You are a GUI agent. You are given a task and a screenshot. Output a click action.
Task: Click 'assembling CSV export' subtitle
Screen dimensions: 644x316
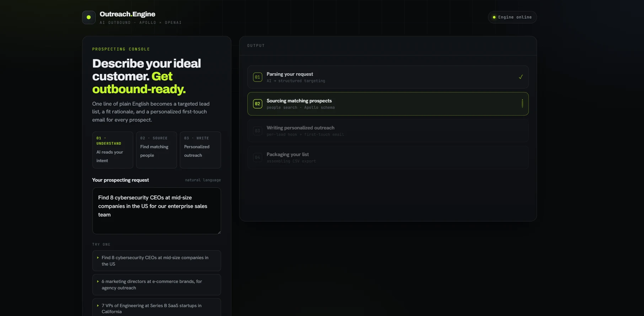coord(291,161)
